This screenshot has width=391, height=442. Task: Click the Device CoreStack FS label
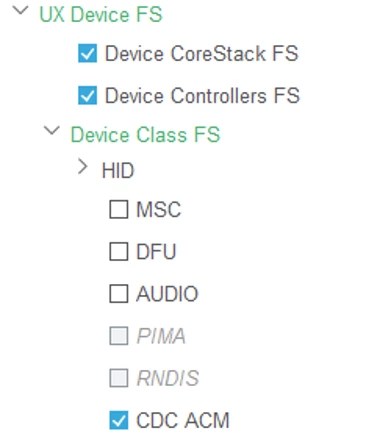(202, 54)
